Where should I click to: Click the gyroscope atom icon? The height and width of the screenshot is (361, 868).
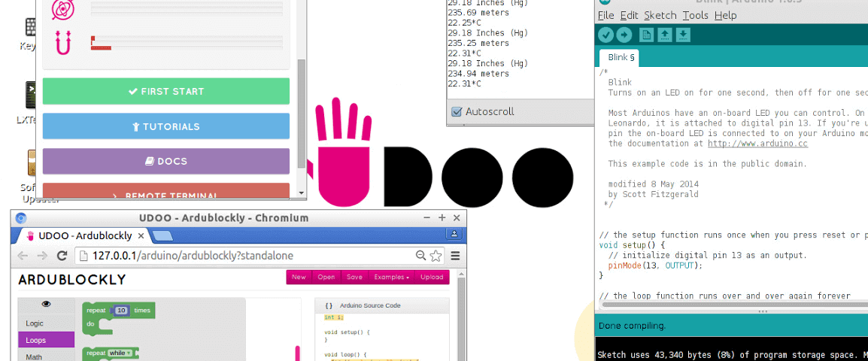[62, 9]
